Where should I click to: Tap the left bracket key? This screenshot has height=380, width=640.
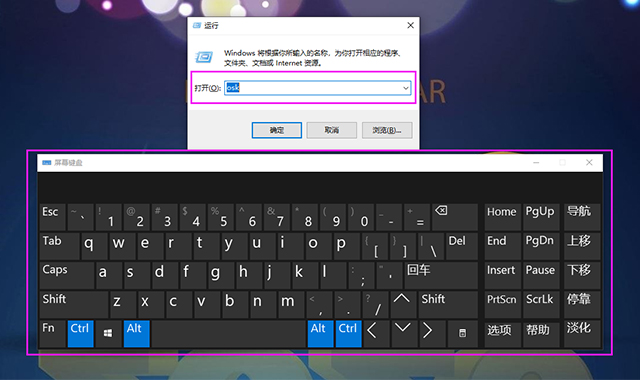(x=375, y=246)
